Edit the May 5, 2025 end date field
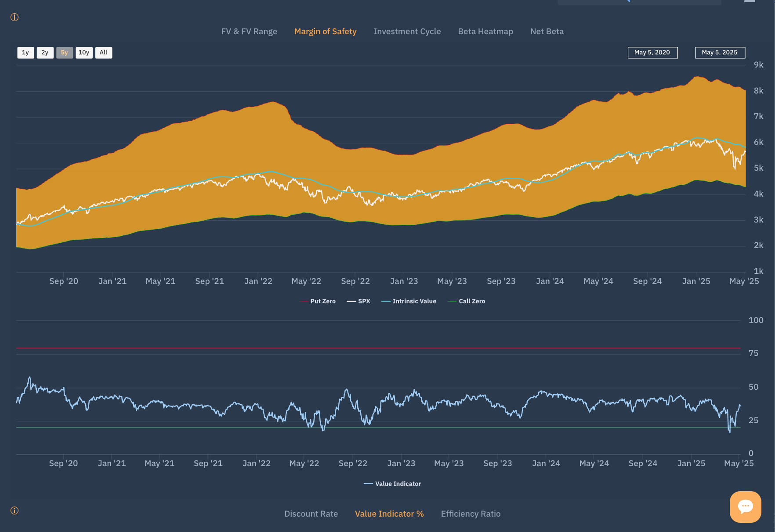 (720, 53)
